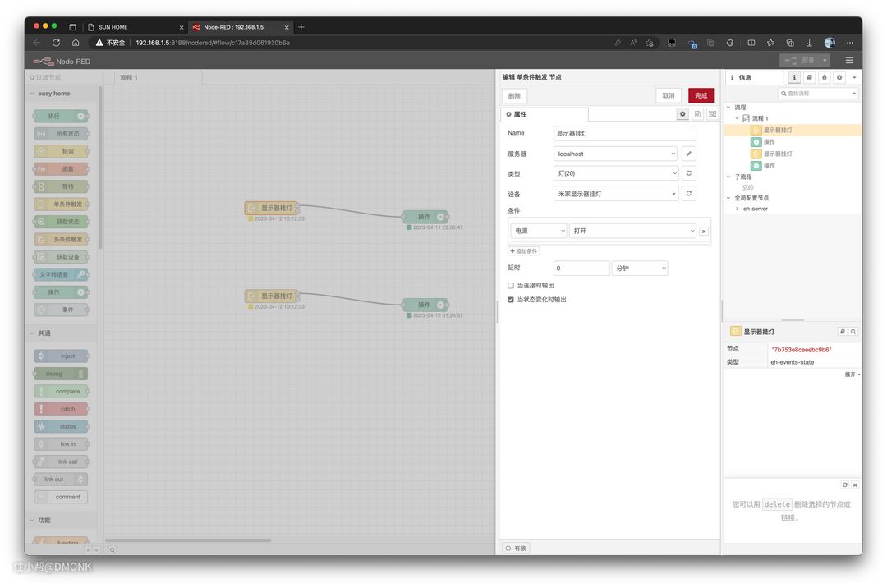Screen dimensions: 887x588
Task: Open the node appearance settings icon tab
Action: click(x=712, y=114)
